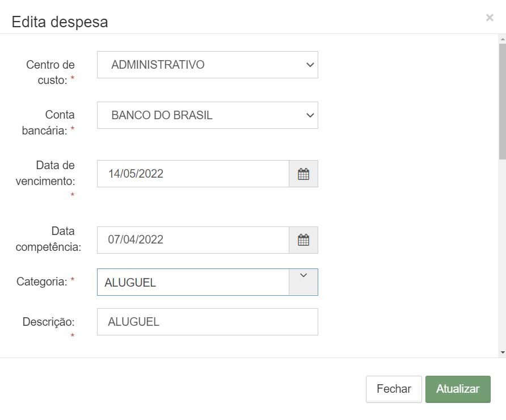
Task: Click the scrollbar down arrow
Action: (503, 352)
